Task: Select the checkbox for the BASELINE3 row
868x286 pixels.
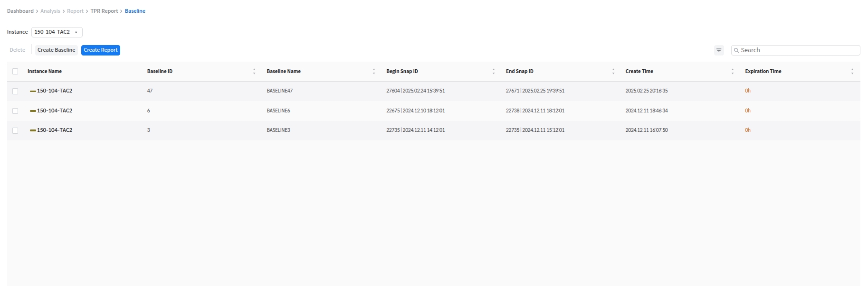Action: pos(15,130)
